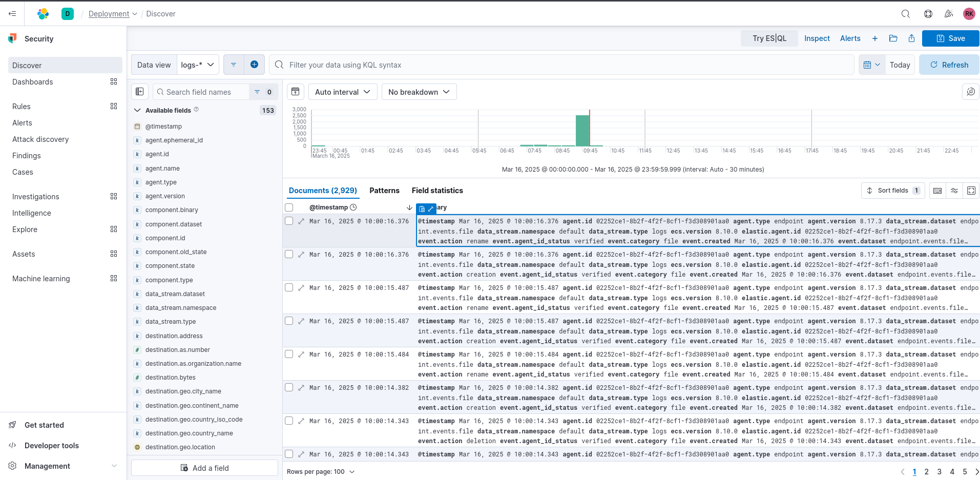Open the Sort fields menu
Viewport: 980px width, 480px height.
tap(893, 191)
